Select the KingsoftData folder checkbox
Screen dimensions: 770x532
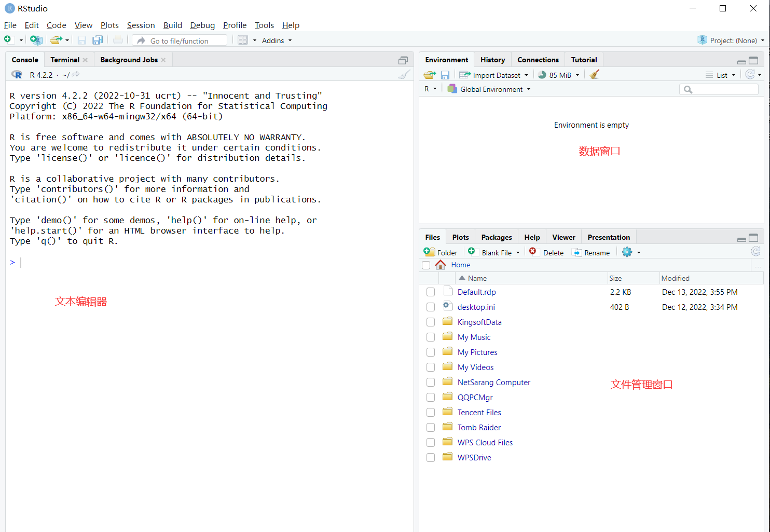coord(431,322)
